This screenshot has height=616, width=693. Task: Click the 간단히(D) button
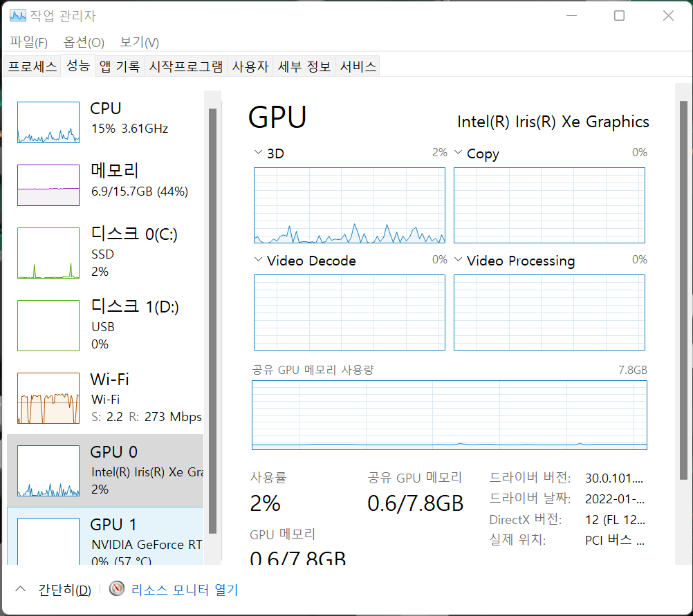64,590
